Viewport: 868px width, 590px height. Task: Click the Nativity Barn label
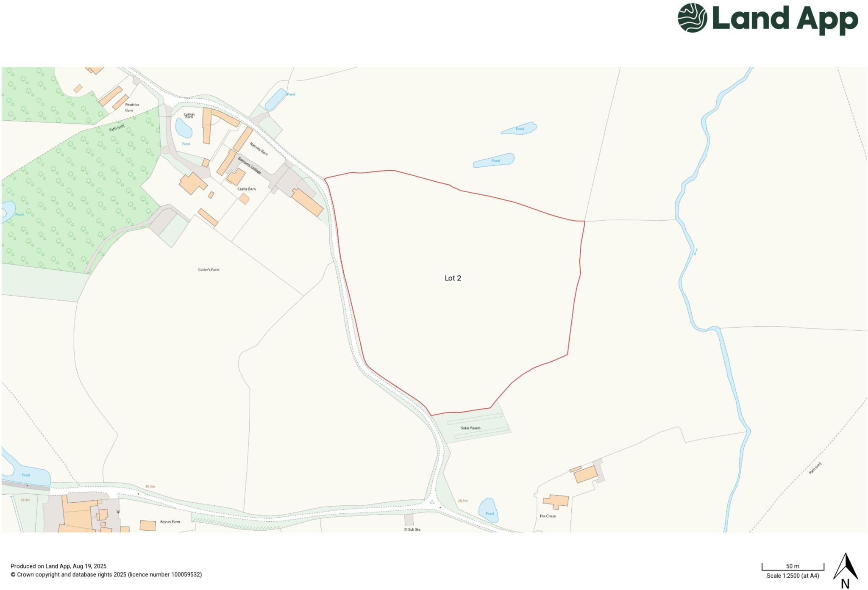(x=259, y=149)
